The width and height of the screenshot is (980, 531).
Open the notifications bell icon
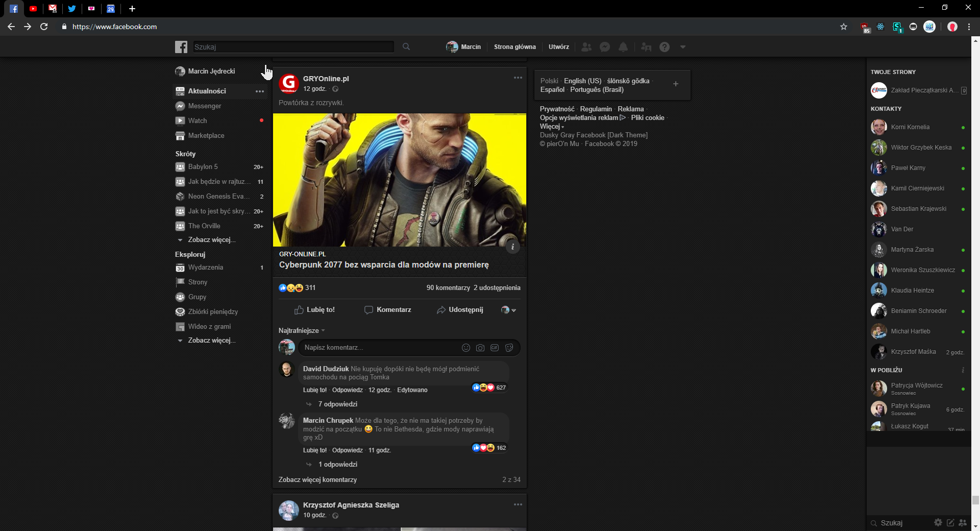point(623,47)
